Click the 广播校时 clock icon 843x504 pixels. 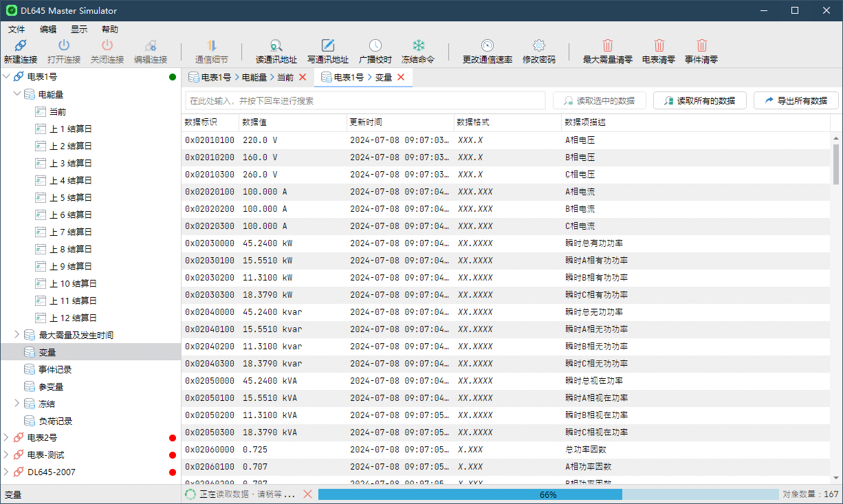[375, 45]
